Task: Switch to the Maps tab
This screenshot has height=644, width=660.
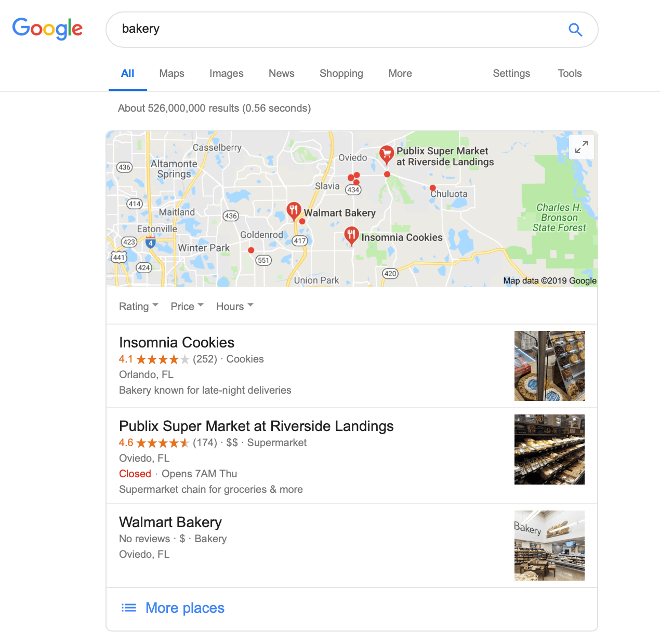Action: [171, 73]
